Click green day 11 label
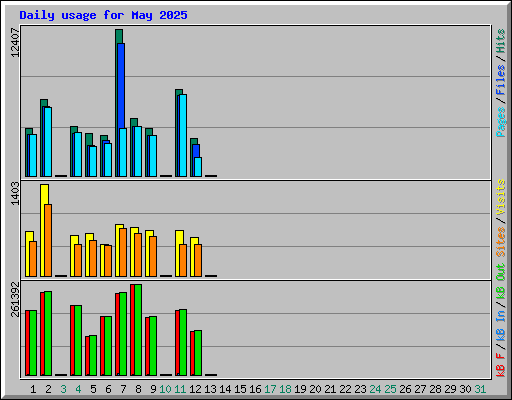This screenshot has height=400, width=512. 180,389
